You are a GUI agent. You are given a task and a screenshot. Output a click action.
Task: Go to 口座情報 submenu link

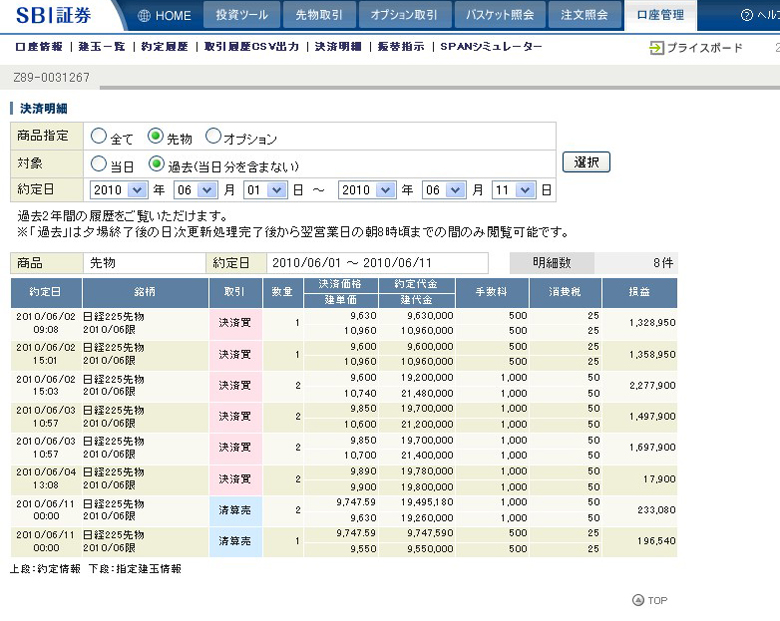pos(39,47)
